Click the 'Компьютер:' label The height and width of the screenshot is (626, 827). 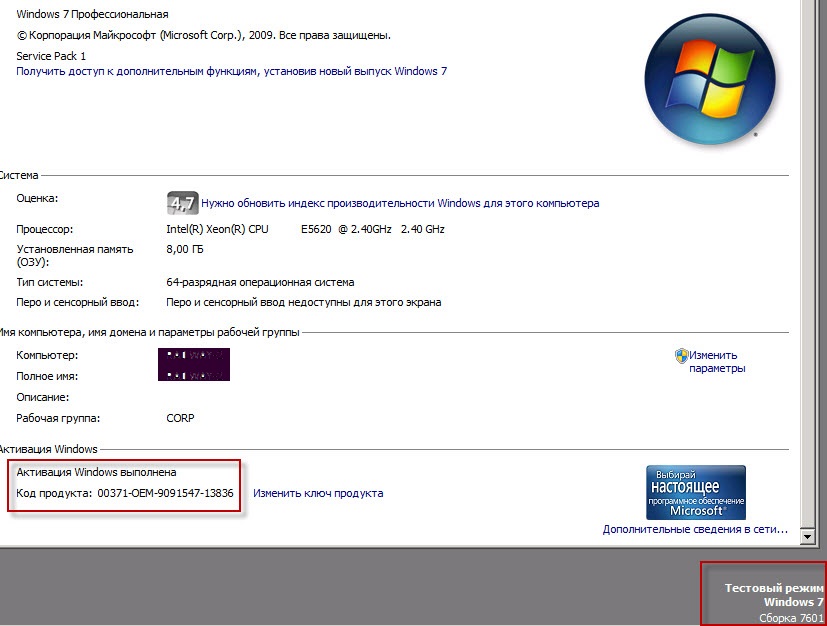tap(47, 355)
